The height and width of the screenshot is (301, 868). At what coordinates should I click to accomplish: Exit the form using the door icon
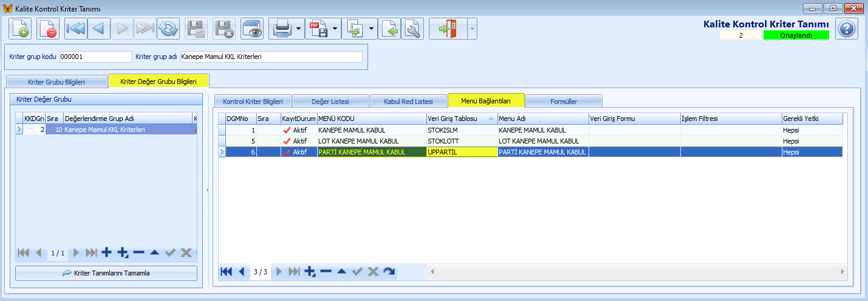click(447, 29)
